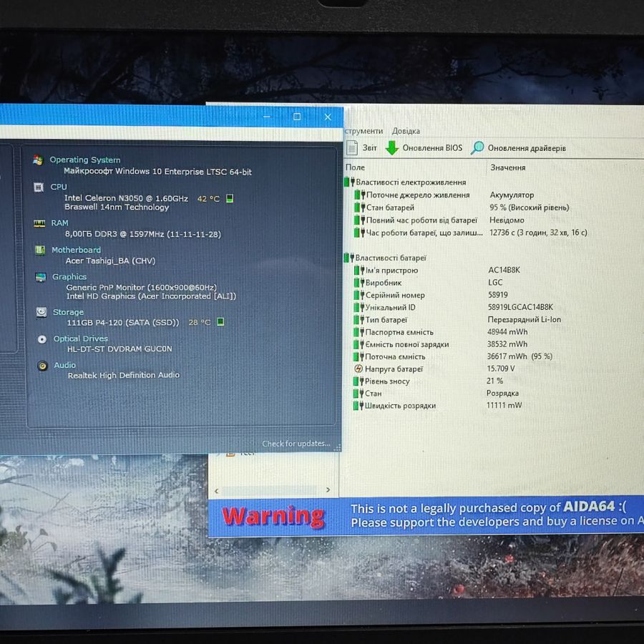Select the text Acer Tashigi_BA (CHV)
The image size is (644, 644).
click(110, 260)
